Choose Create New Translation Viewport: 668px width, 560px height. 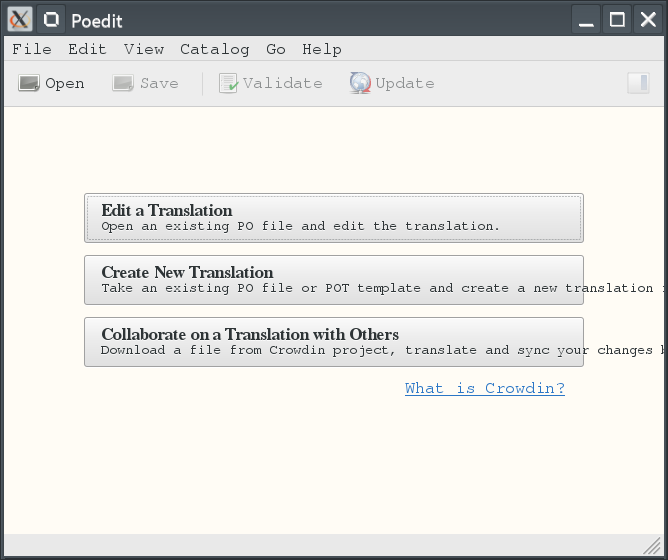334,280
